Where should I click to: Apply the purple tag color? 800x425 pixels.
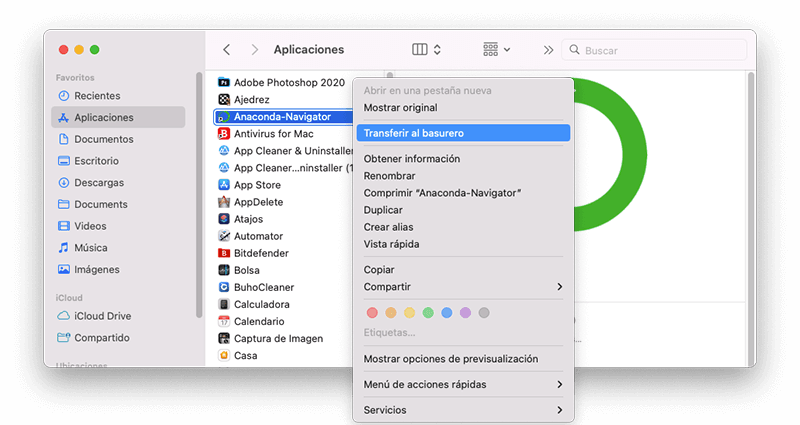coord(465,313)
